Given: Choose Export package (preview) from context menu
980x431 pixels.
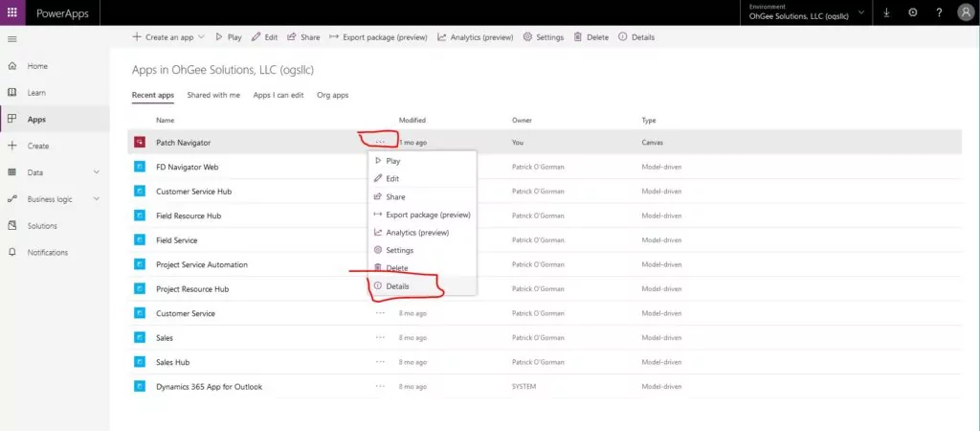Looking at the screenshot, I should pyautogui.click(x=422, y=215).
